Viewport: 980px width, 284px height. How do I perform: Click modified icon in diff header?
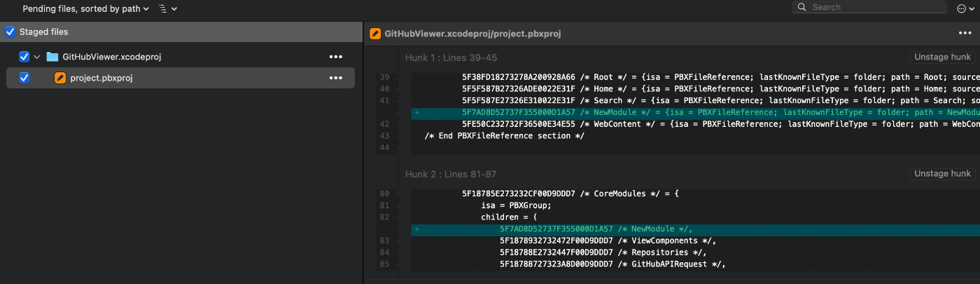click(x=375, y=33)
